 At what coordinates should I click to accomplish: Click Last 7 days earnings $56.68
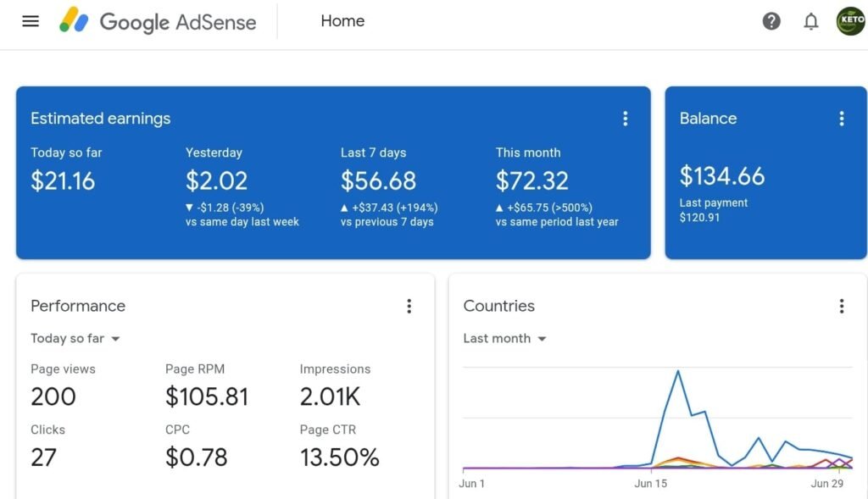pyautogui.click(x=378, y=181)
